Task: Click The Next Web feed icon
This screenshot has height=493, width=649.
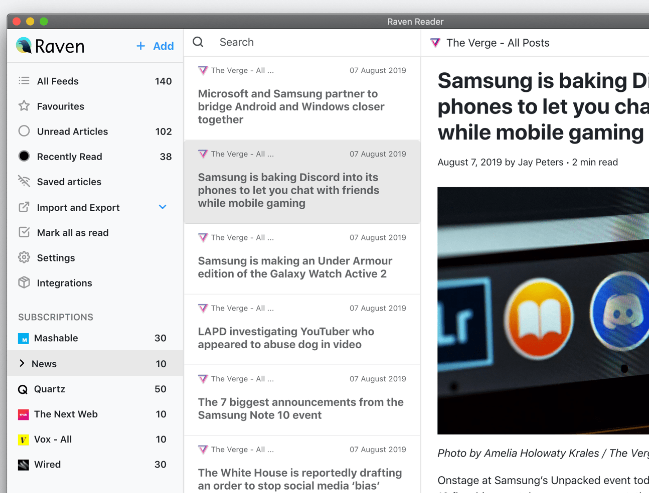Action: tap(24, 414)
